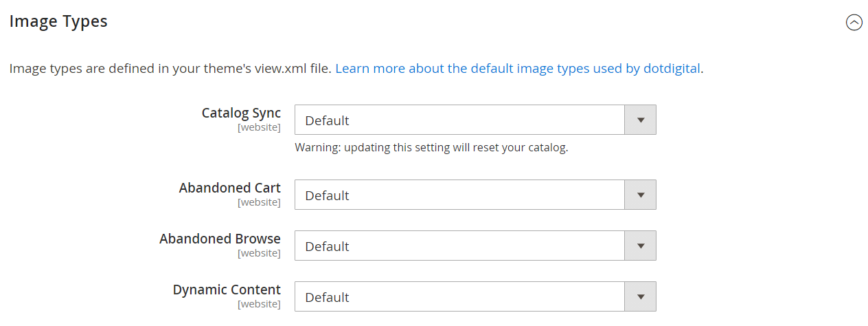Open the link about default dotdigital image types
Image resolution: width=868 pixels, height=326 pixels.
click(x=518, y=68)
